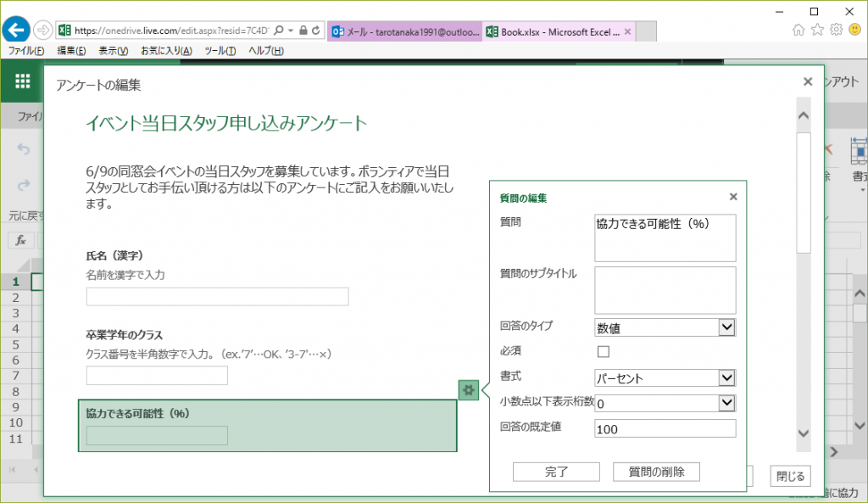868x503 pixels.
Task: Click the refresh icon in the address bar
Action: [315, 30]
